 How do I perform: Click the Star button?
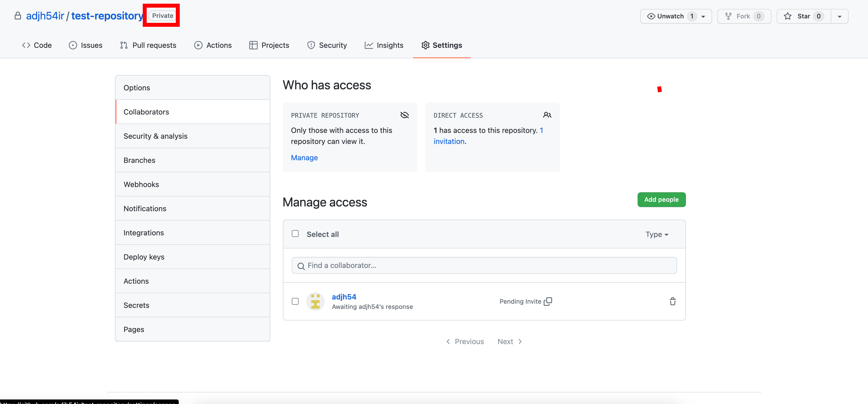coord(803,16)
